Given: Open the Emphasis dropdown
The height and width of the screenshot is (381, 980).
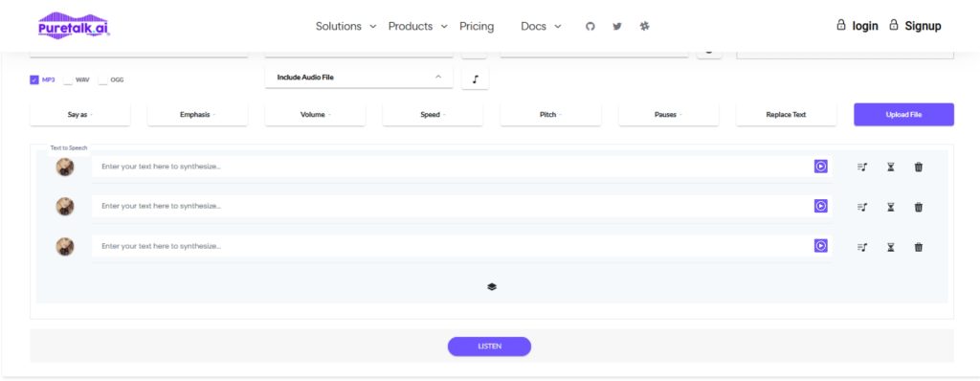Looking at the screenshot, I should pos(197,115).
